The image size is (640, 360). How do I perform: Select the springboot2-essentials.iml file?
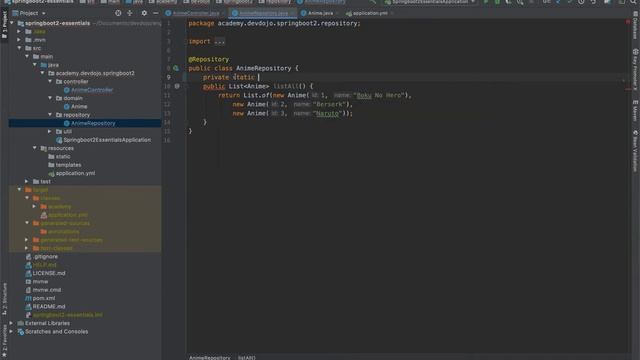click(67, 315)
